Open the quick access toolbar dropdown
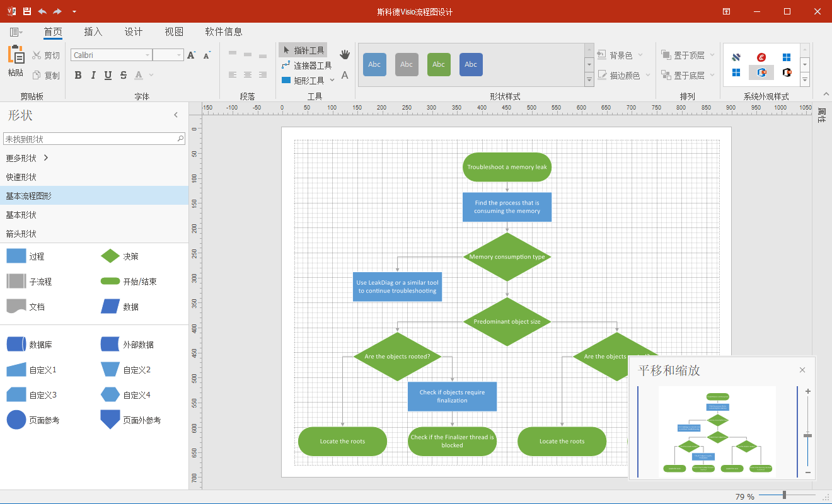The width and height of the screenshot is (832, 504). tap(74, 12)
